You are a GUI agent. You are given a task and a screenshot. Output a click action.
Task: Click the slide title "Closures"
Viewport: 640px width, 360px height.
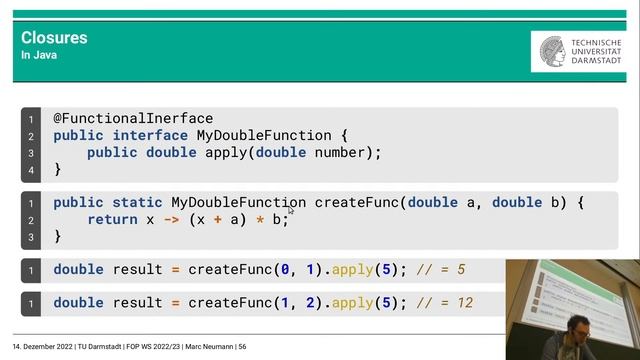54,38
